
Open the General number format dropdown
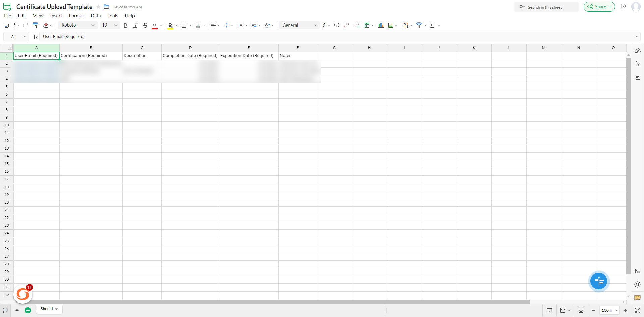(x=300, y=25)
